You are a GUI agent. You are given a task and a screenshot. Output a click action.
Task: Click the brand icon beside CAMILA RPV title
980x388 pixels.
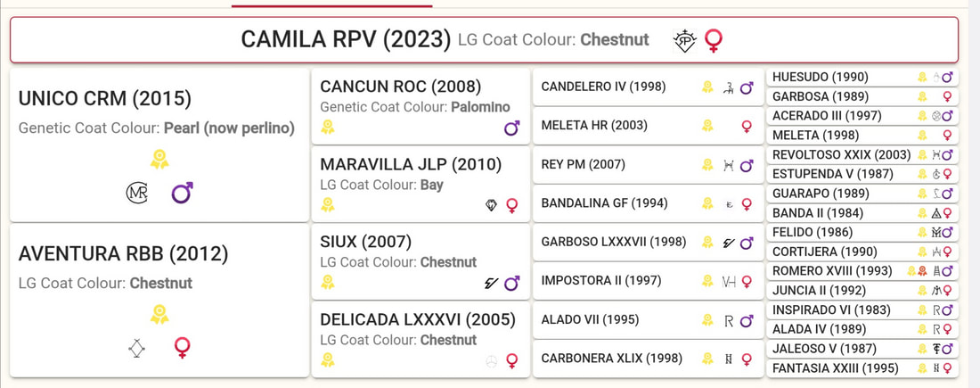click(684, 40)
